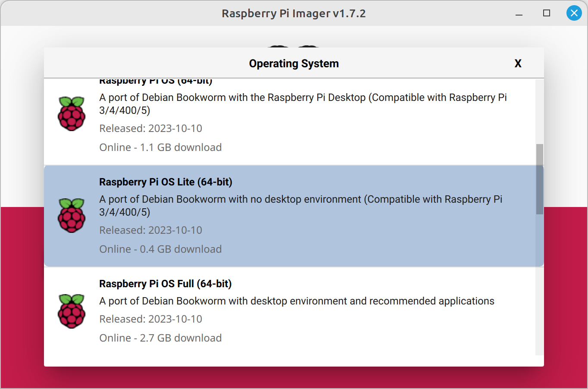Click the raspberry icon beside the 1.1 GB entry
Viewport: 588px width, 389px height.
point(72,114)
